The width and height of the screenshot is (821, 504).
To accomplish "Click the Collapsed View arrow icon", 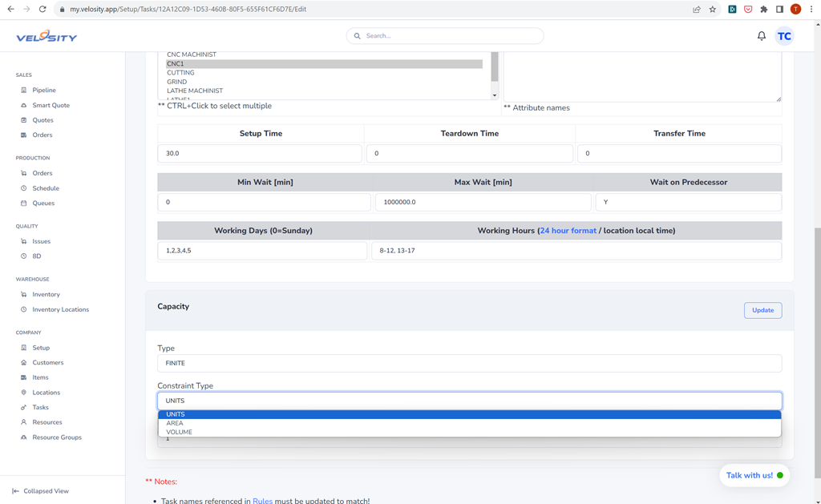I will [15, 491].
